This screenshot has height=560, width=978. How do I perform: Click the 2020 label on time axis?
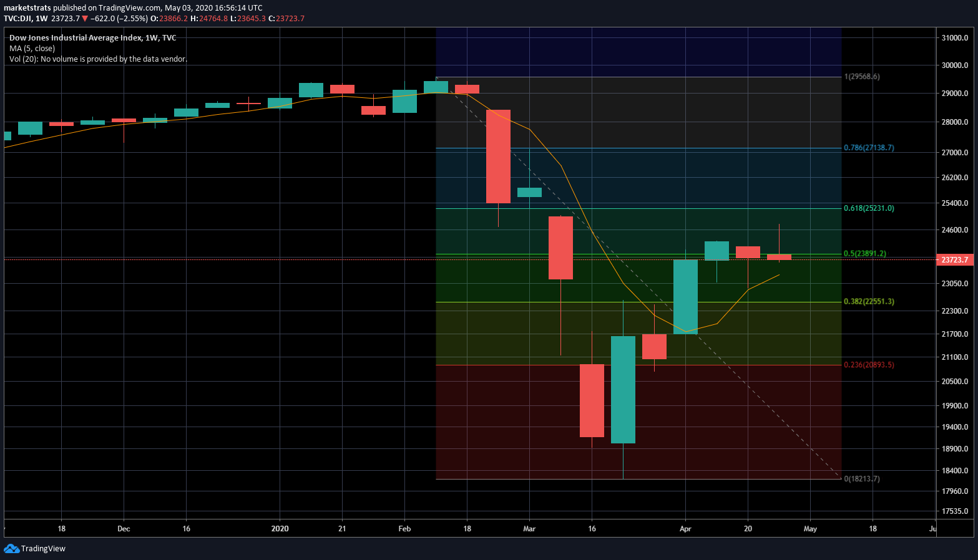pyautogui.click(x=280, y=529)
